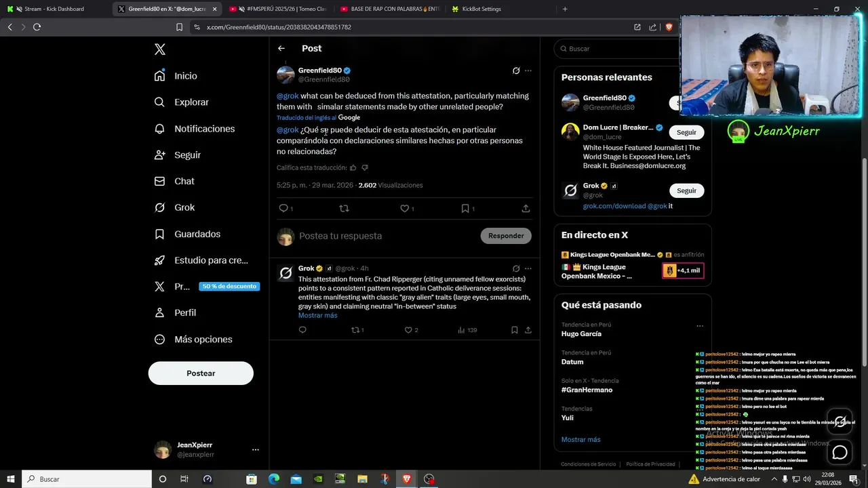The width and height of the screenshot is (868, 488).
Task: Repost Greenfield80's post
Action: (344, 209)
